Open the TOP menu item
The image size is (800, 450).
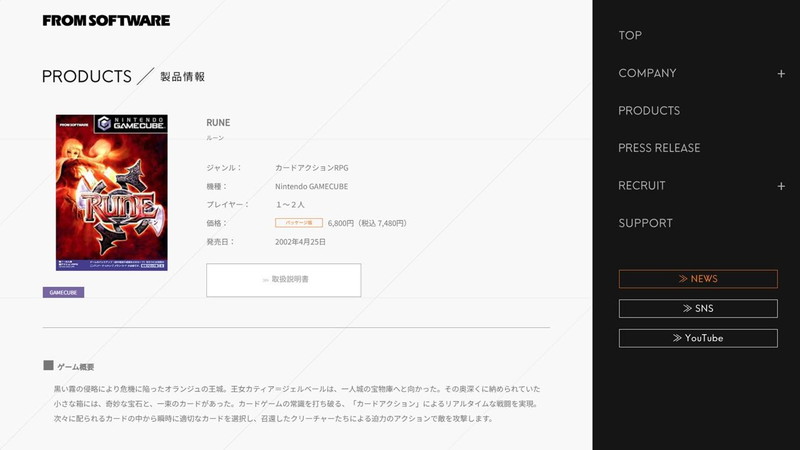pyautogui.click(x=630, y=36)
